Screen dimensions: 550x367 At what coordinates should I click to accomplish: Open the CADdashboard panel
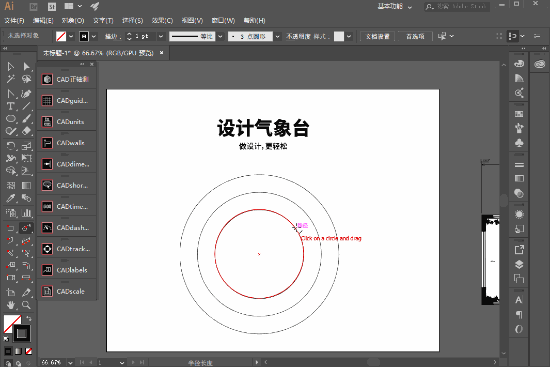point(67,228)
